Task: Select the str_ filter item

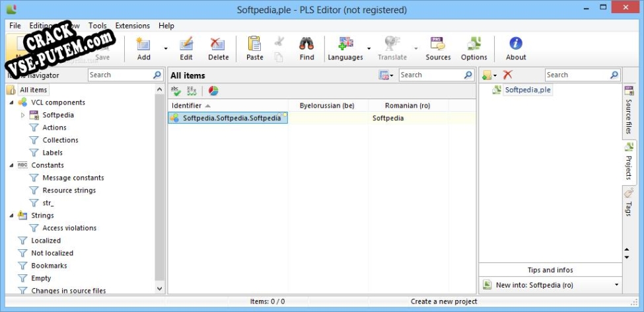Action: click(x=48, y=203)
